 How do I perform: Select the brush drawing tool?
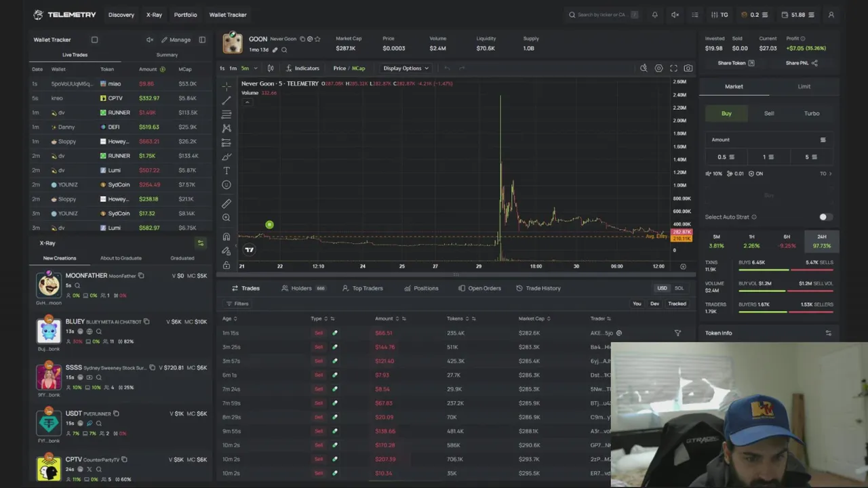[226, 157]
